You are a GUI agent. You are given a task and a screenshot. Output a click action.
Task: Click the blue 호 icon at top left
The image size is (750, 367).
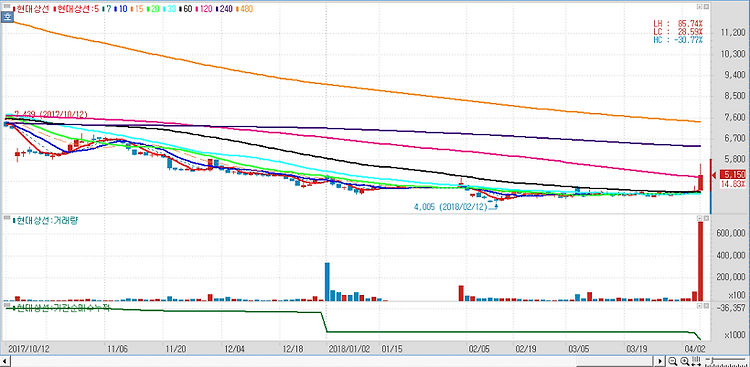pyautogui.click(x=7, y=17)
